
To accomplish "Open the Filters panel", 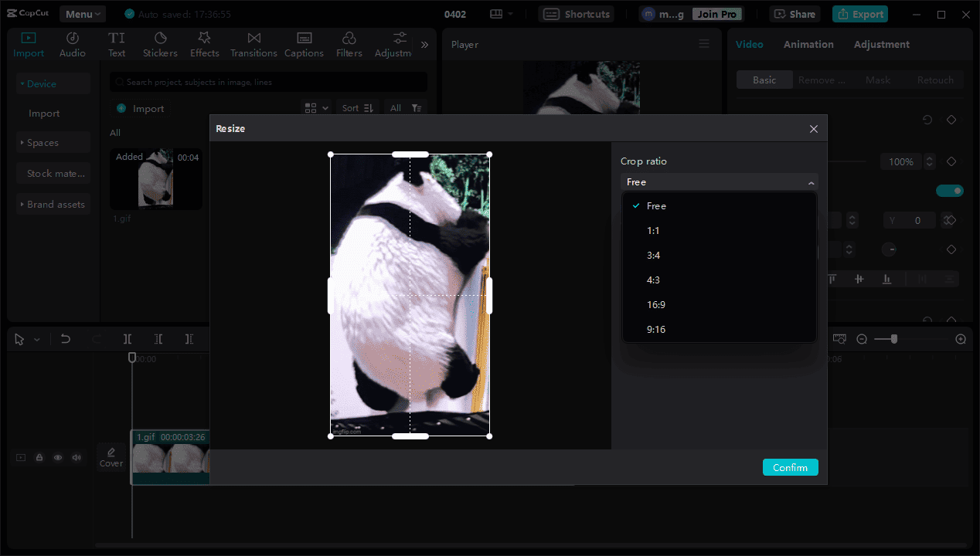I will [x=349, y=43].
